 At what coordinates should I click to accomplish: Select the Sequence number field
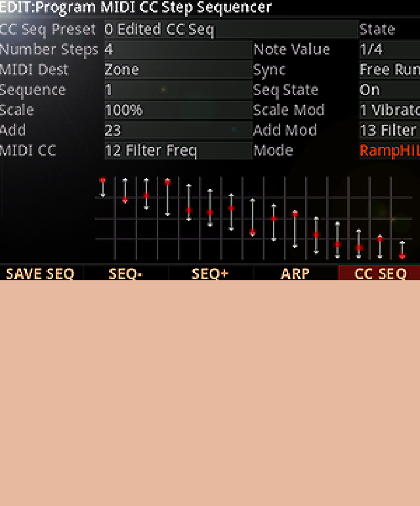[x=177, y=91]
